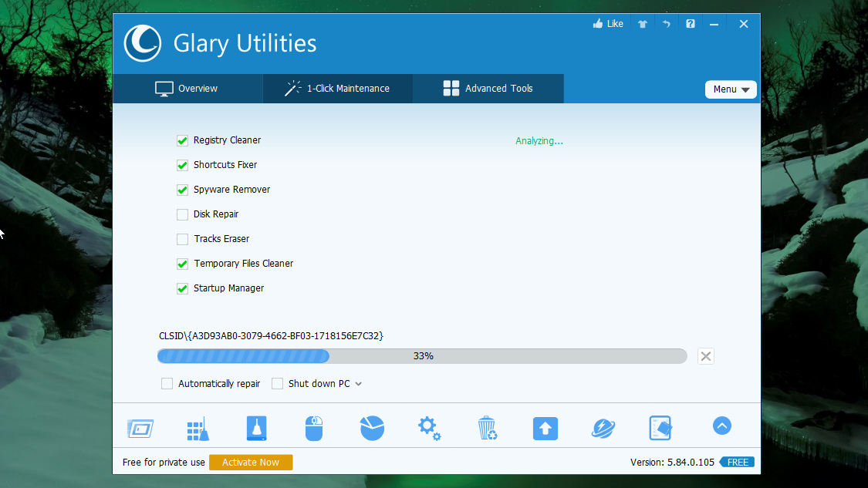Open the file shredder eraser icon
The height and width of the screenshot is (488, 868).
click(660, 428)
